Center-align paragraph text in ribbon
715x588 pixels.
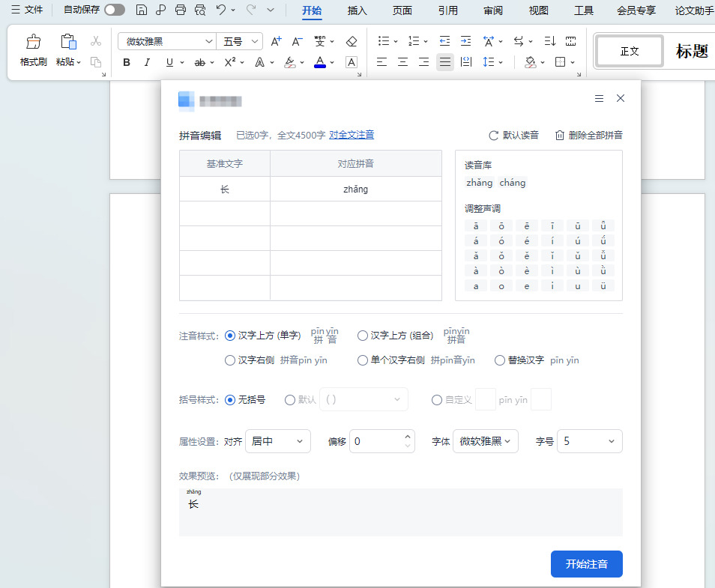pos(402,62)
